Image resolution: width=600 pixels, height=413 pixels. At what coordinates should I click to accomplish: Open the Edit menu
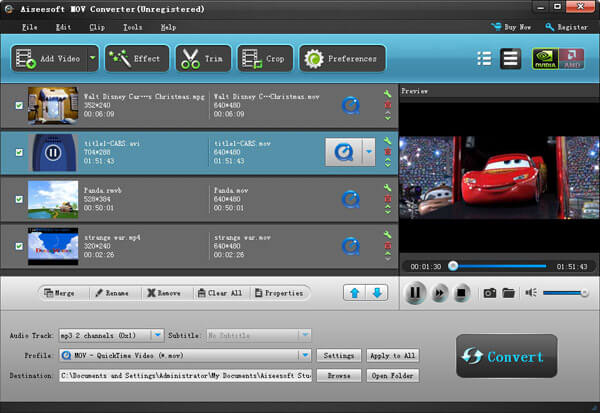[x=63, y=27]
